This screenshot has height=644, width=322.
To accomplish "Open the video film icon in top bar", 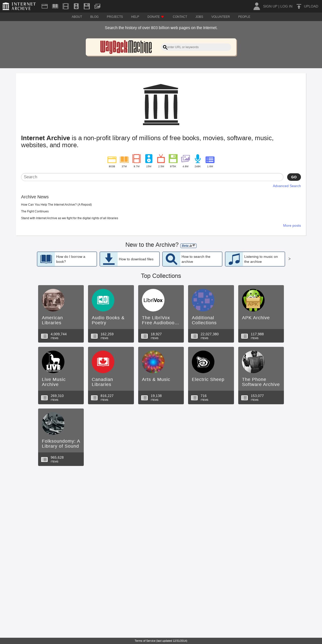I will [66, 6].
